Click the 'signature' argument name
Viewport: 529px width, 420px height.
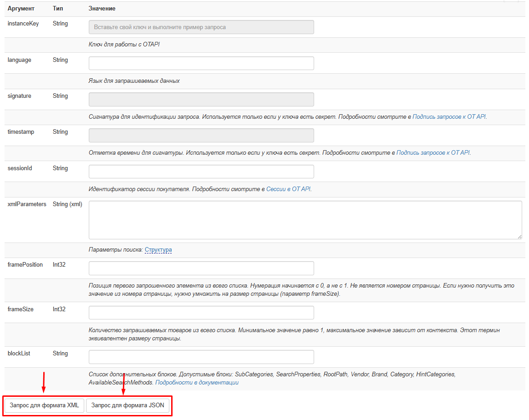(x=19, y=96)
